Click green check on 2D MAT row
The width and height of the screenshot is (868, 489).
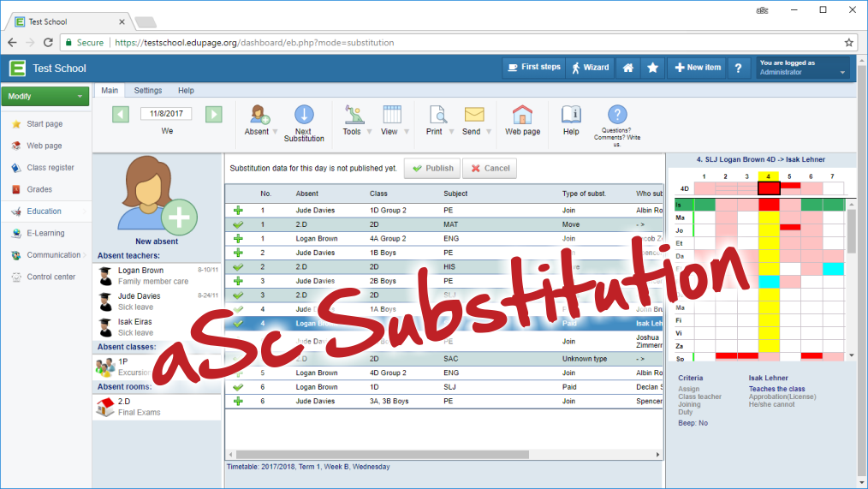[x=238, y=225]
